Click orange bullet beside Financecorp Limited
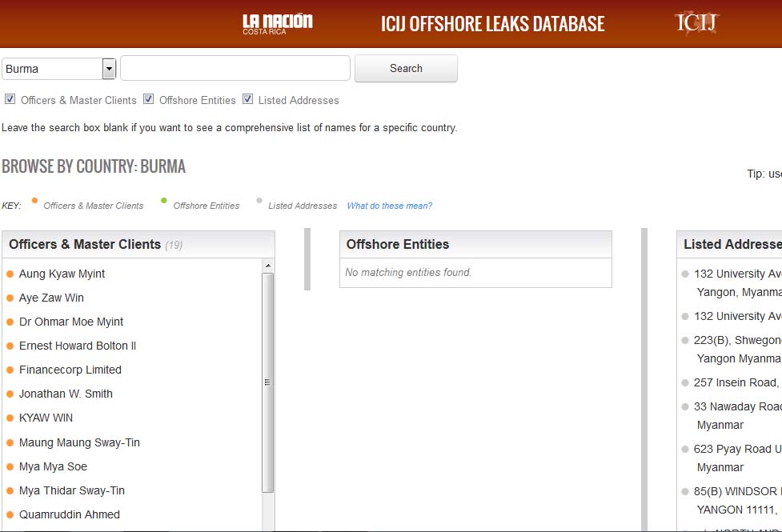Screen dimensions: 782x532 tap(10, 370)
